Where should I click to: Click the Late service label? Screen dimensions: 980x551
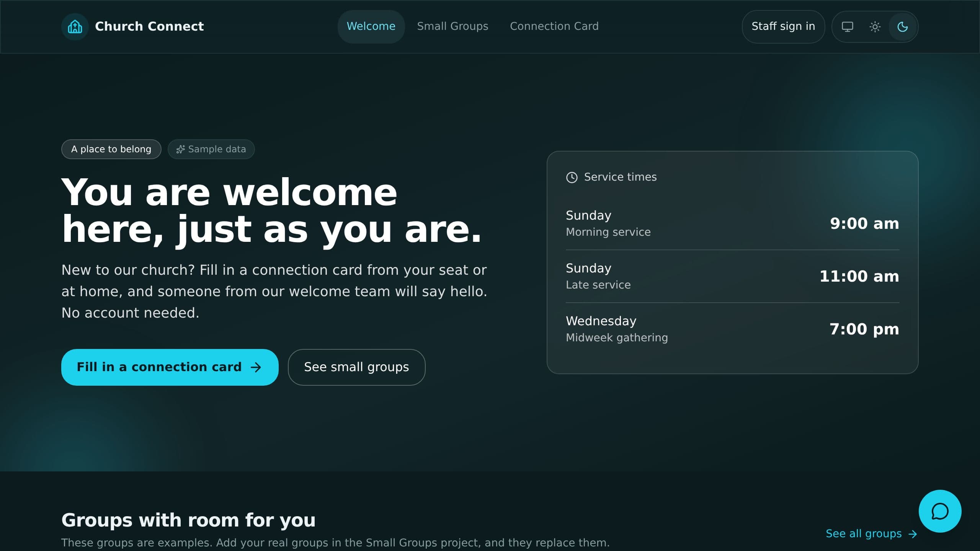click(x=598, y=285)
